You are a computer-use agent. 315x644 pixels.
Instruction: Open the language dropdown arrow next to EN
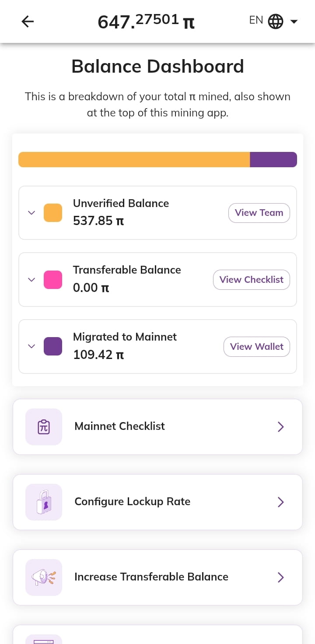(x=294, y=21)
